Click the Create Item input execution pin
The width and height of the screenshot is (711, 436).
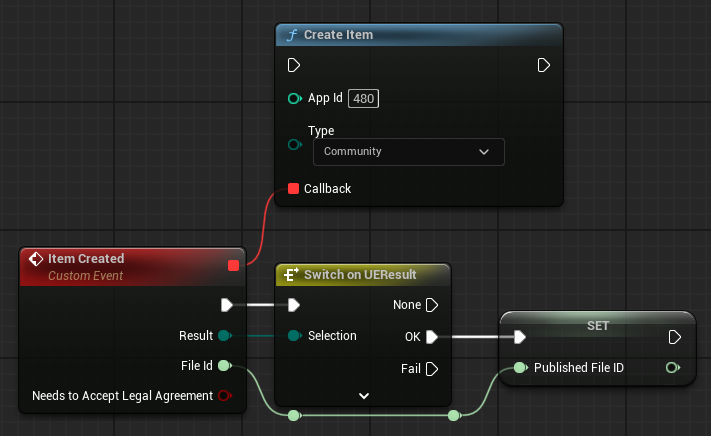(x=294, y=65)
